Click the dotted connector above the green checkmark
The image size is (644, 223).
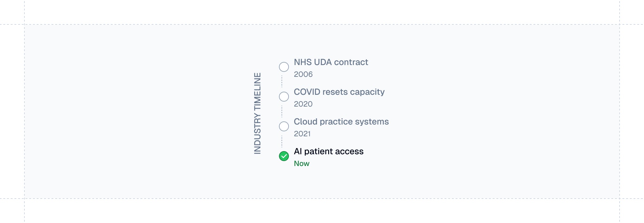(282, 141)
